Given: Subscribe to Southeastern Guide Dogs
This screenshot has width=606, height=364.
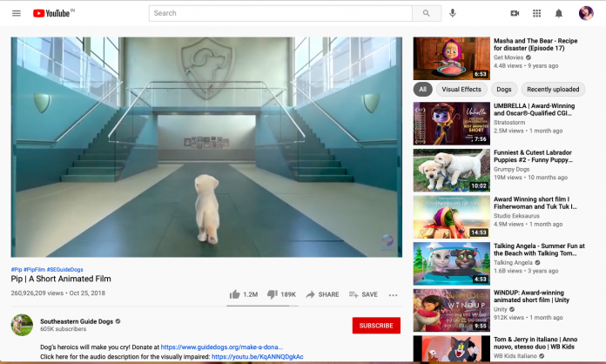Looking at the screenshot, I should click(x=376, y=326).
